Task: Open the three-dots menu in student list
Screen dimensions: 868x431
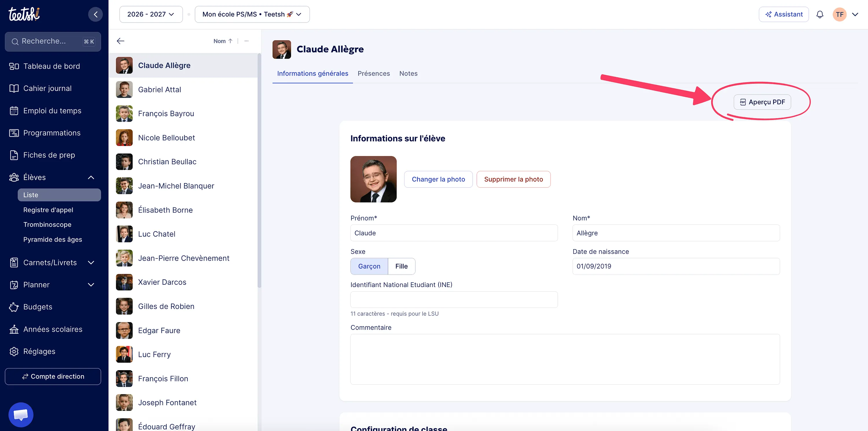Action: [x=246, y=41]
